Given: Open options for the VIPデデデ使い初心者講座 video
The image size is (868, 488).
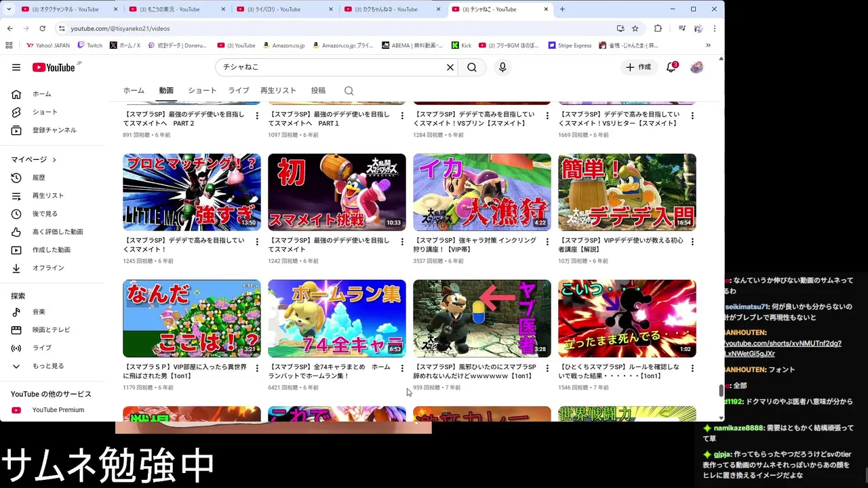Looking at the screenshot, I should (692, 242).
